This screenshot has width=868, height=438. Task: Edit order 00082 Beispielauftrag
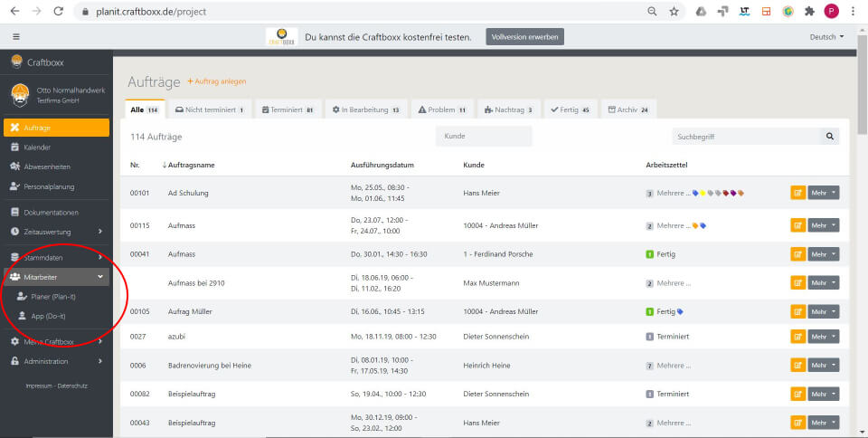click(797, 394)
